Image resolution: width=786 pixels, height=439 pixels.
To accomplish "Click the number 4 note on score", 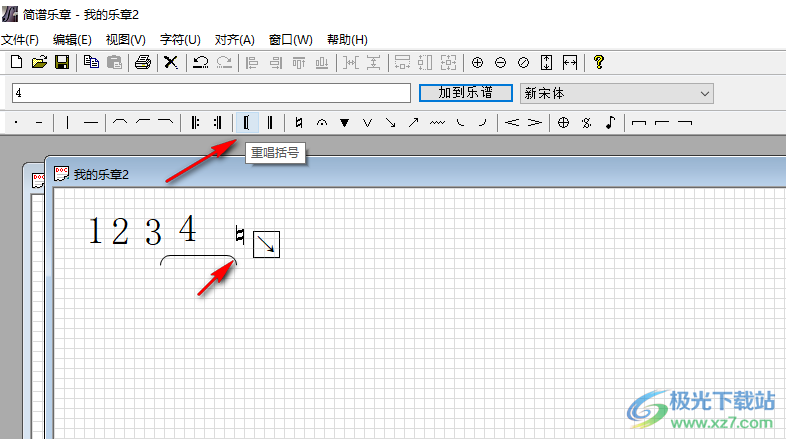I will click(x=187, y=229).
